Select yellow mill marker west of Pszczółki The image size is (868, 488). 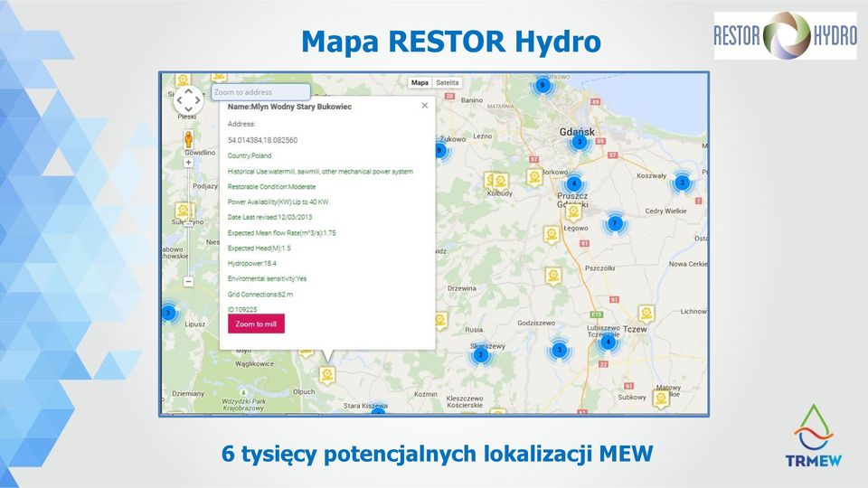[x=553, y=276]
